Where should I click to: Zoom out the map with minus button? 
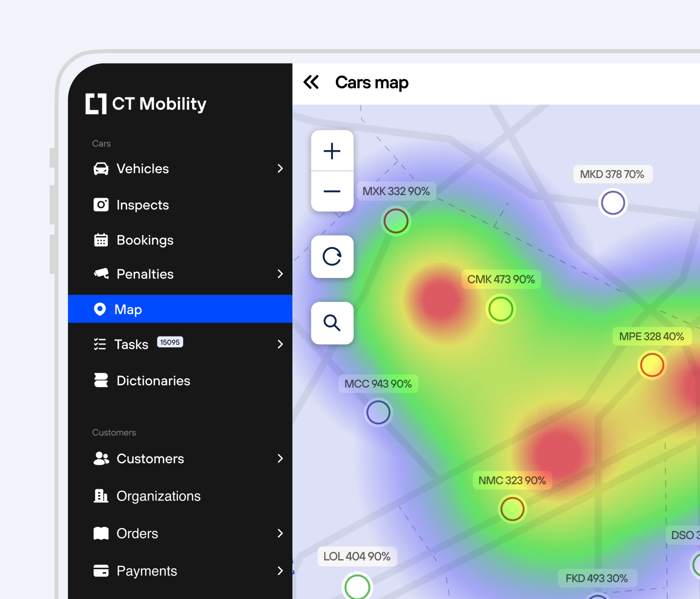click(x=332, y=191)
